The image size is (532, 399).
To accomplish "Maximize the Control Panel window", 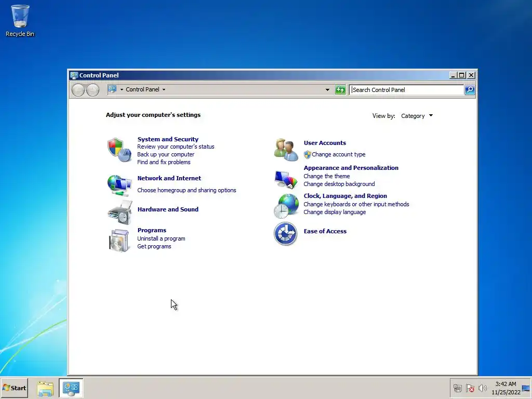I will click(462, 75).
